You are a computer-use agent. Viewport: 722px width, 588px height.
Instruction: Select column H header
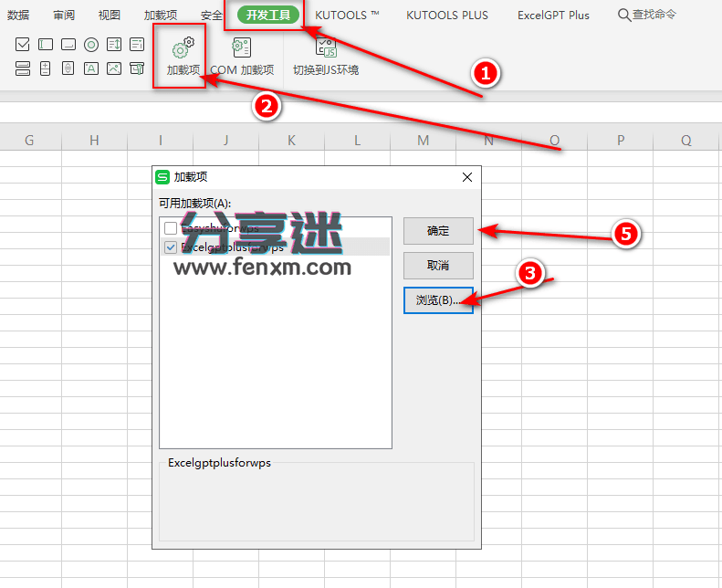94,140
